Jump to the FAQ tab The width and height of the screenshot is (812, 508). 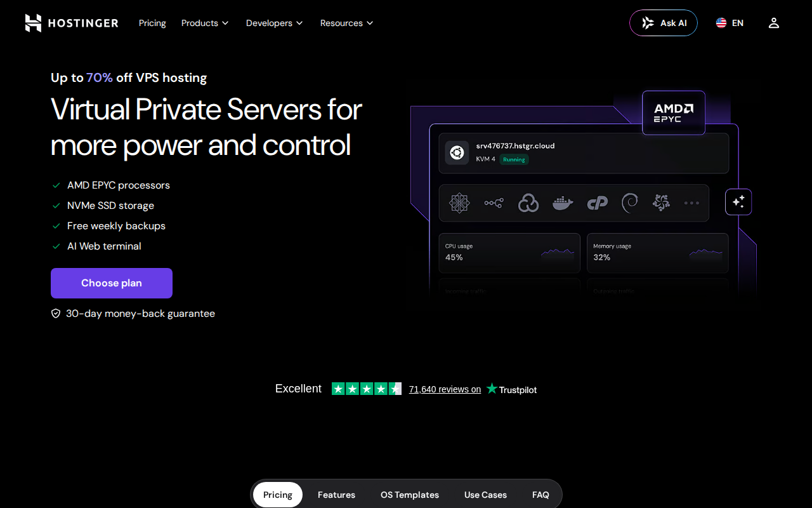click(540, 495)
